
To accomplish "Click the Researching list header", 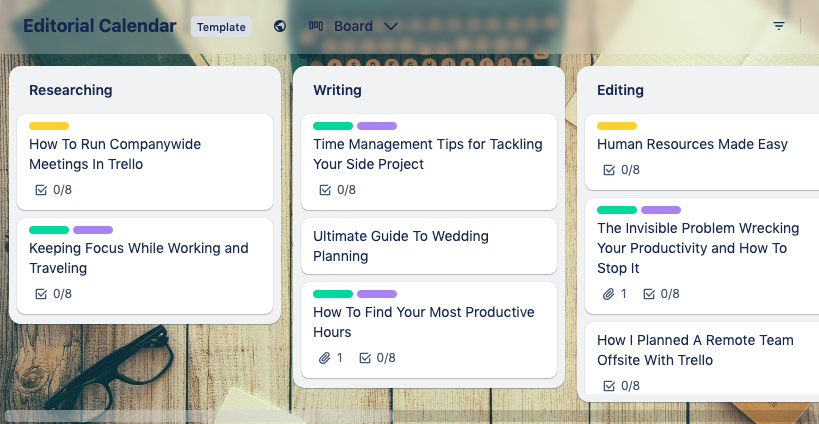I will point(71,90).
